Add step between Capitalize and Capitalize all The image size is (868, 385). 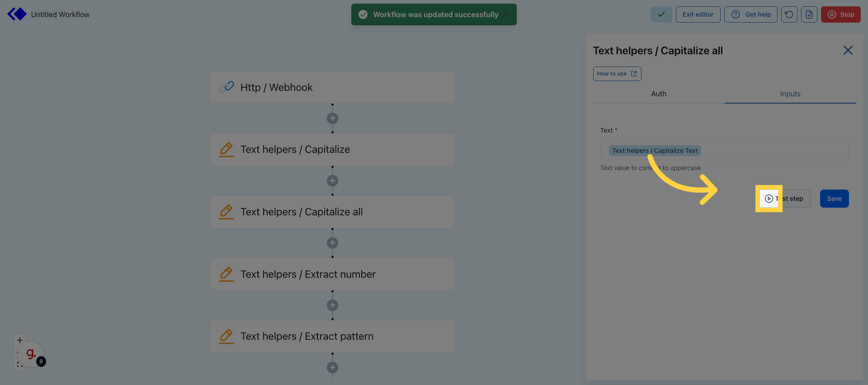332,181
